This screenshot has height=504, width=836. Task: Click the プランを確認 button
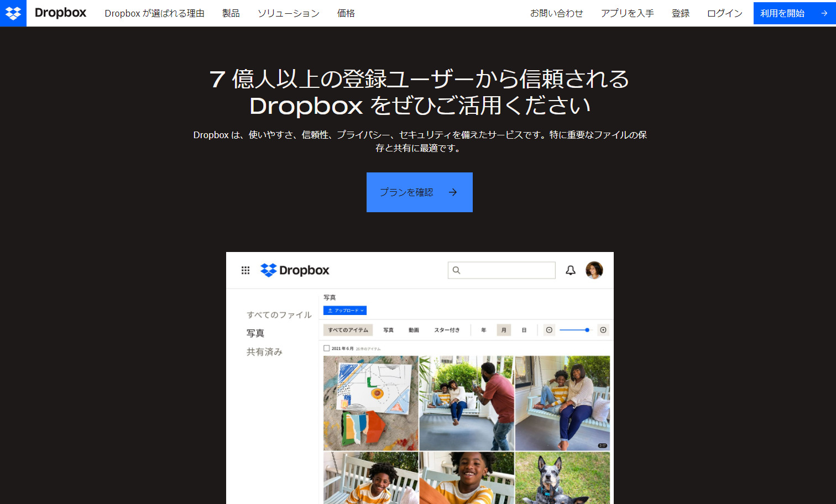[419, 192]
